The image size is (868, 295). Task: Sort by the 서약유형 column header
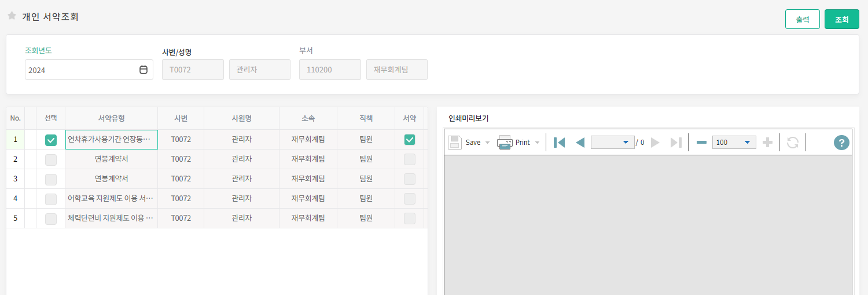pyautogui.click(x=111, y=118)
